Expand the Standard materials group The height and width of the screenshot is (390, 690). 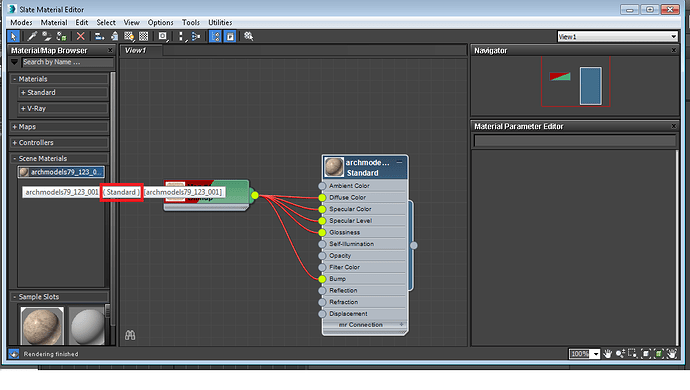[x=63, y=92]
